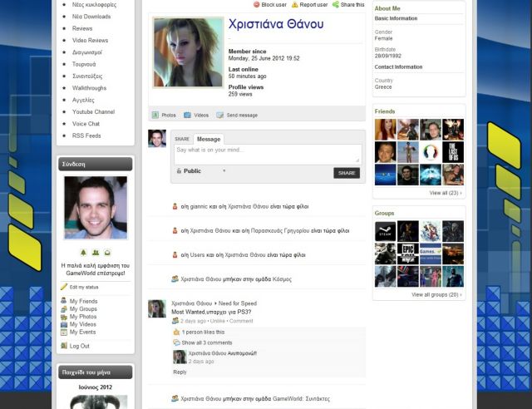This screenshot has width=532, height=409.
Task: Click the Block user icon
Action: [x=257, y=5]
